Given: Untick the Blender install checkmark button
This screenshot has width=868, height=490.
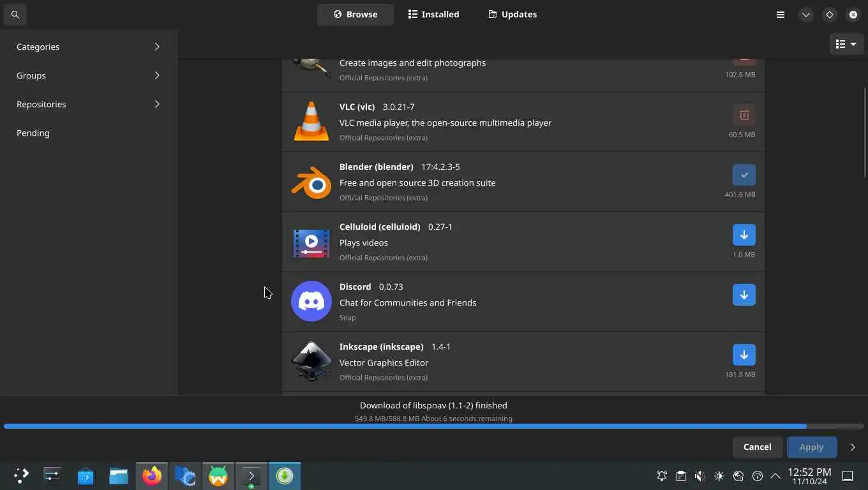Looking at the screenshot, I should [x=744, y=175].
